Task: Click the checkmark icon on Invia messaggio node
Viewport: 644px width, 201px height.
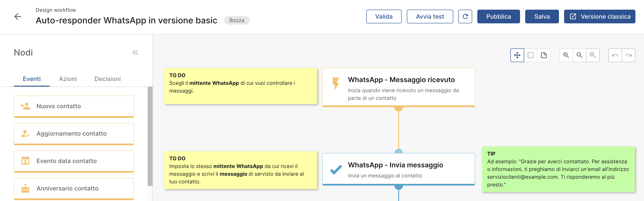Action: click(336, 169)
